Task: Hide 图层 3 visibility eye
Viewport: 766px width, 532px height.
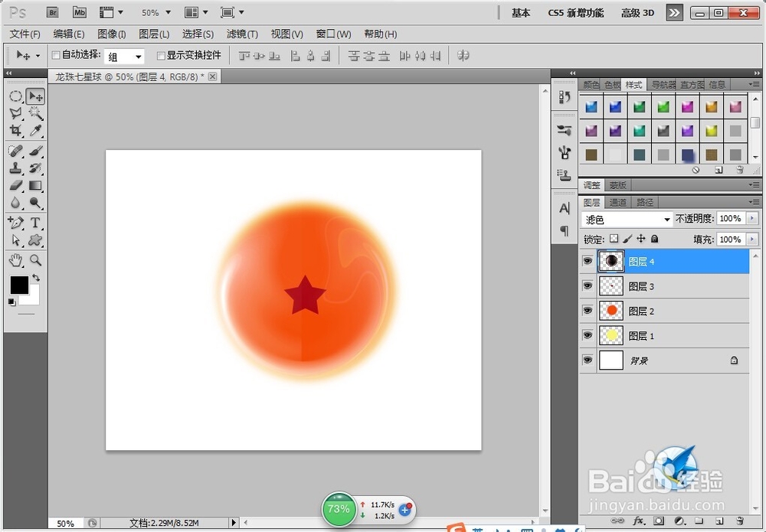Action: 588,286
